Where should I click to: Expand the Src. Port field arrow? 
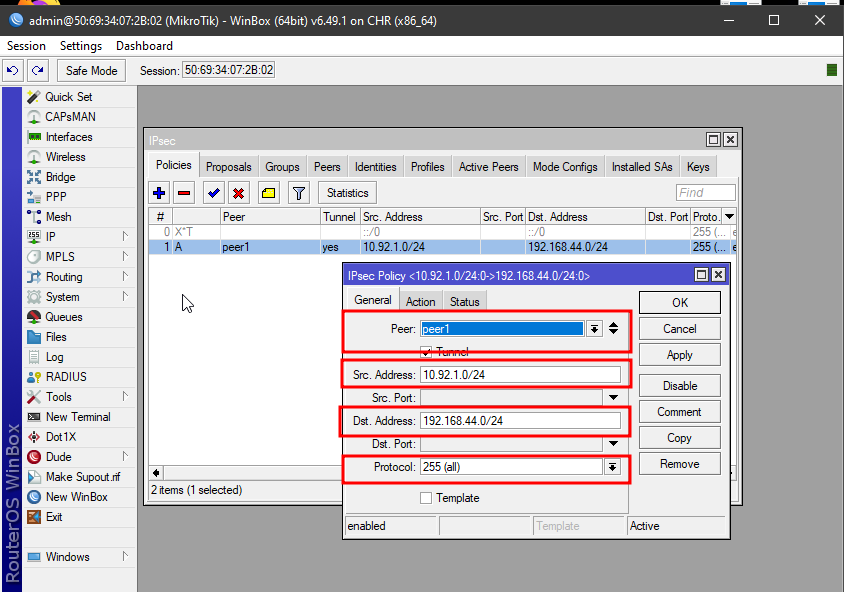coord(611,398)
